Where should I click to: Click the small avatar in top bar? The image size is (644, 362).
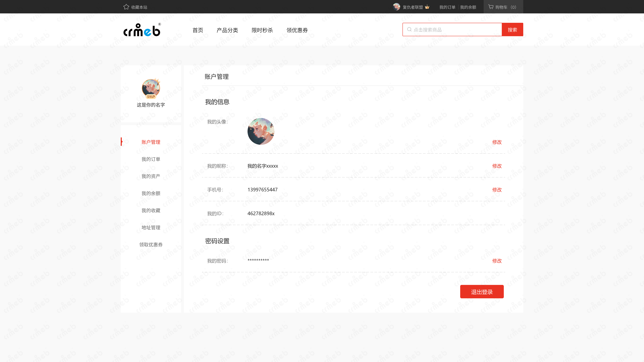[396, 7]
